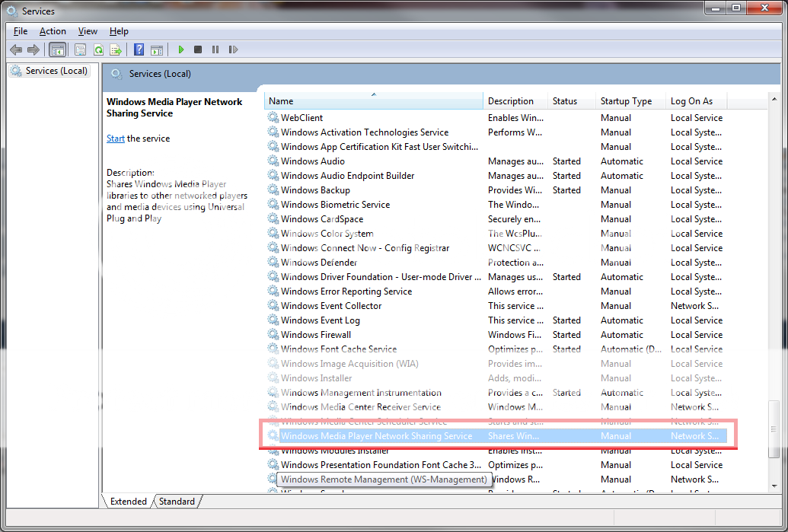Sort by the Status column header
788x532 pixels.
pyautogui.click(x=572, y=101)
